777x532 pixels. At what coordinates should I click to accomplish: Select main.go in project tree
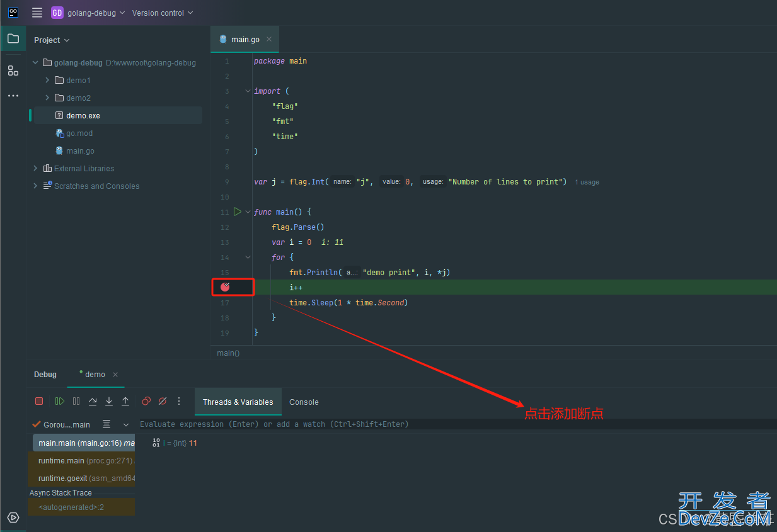(80, 151)
